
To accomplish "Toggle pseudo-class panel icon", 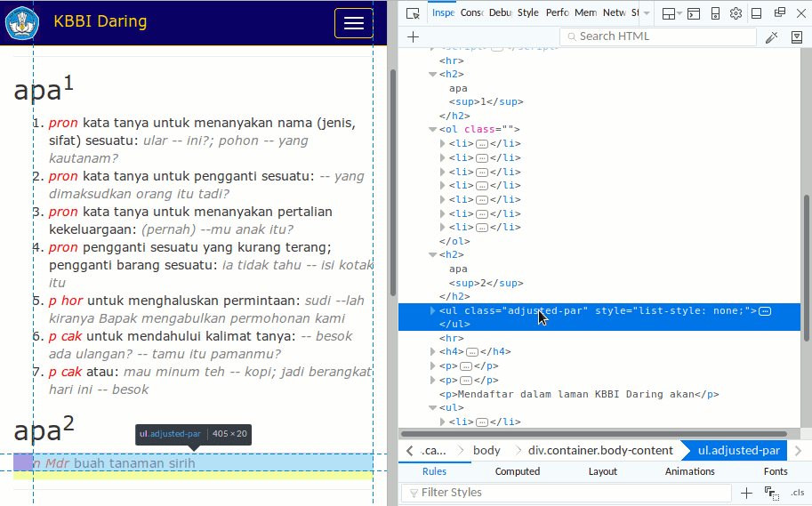I will [x=772, y=494].
